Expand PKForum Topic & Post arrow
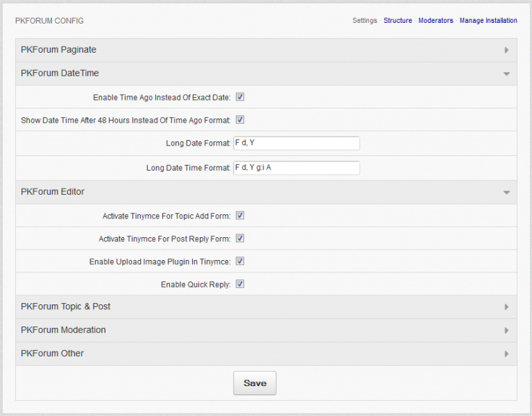This screenshot has width=532, height=416. coord(506,307)
